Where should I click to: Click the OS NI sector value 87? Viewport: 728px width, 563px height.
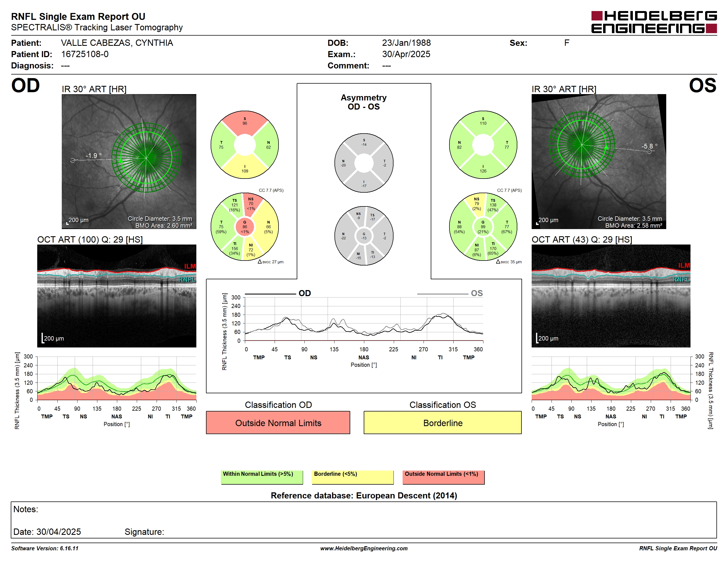pos(477,250)
